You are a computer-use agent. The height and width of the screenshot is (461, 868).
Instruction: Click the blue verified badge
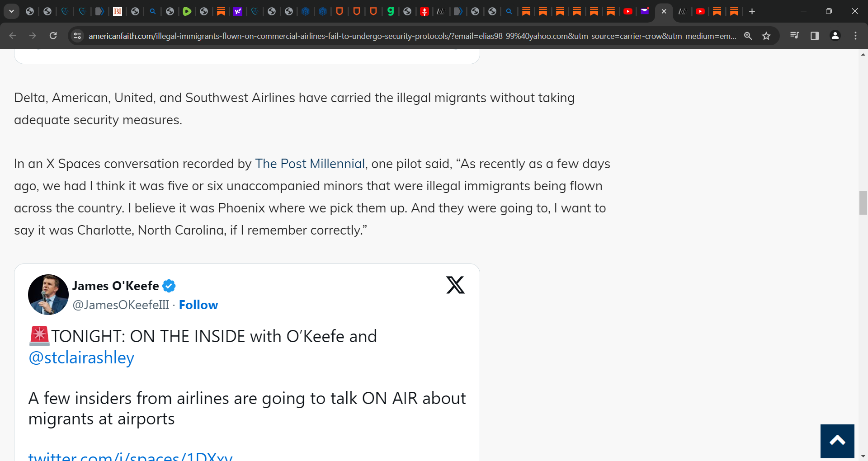(x=169, y=286)
